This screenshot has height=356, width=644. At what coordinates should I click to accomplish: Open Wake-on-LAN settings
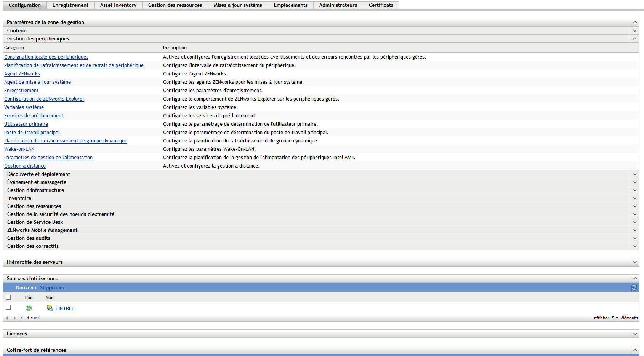click(19, 149)
